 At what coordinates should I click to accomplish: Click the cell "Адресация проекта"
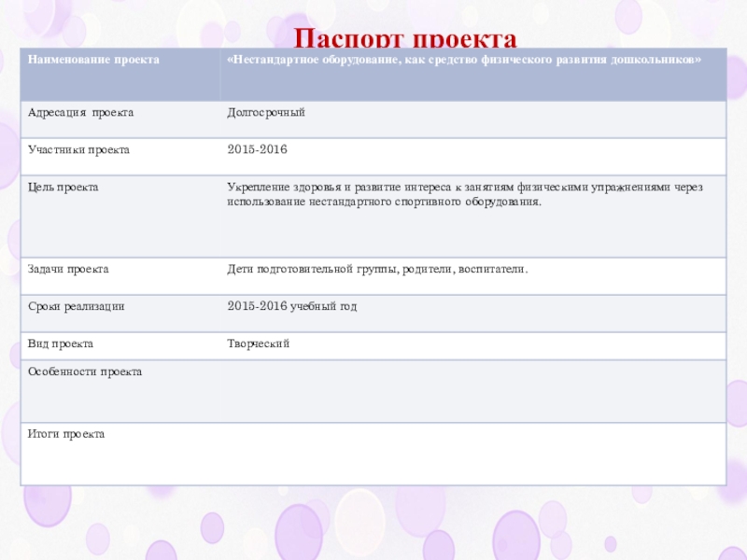[120, 119]
